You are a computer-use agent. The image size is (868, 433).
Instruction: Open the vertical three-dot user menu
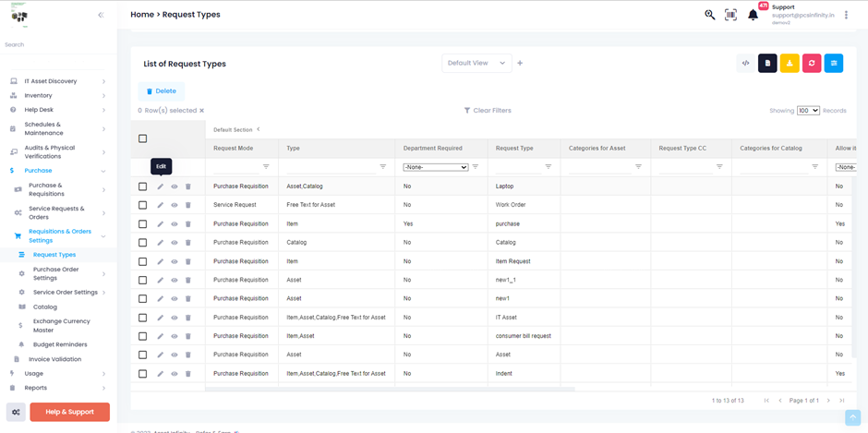coord(846,15)
